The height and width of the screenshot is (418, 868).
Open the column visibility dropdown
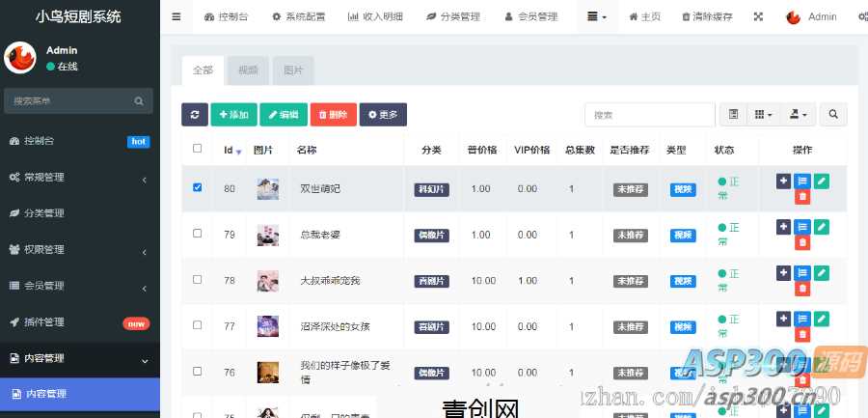click(764, 115)
